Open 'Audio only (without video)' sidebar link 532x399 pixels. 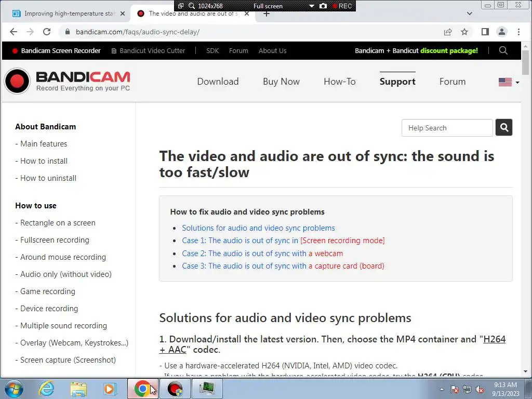click(66, 274)
